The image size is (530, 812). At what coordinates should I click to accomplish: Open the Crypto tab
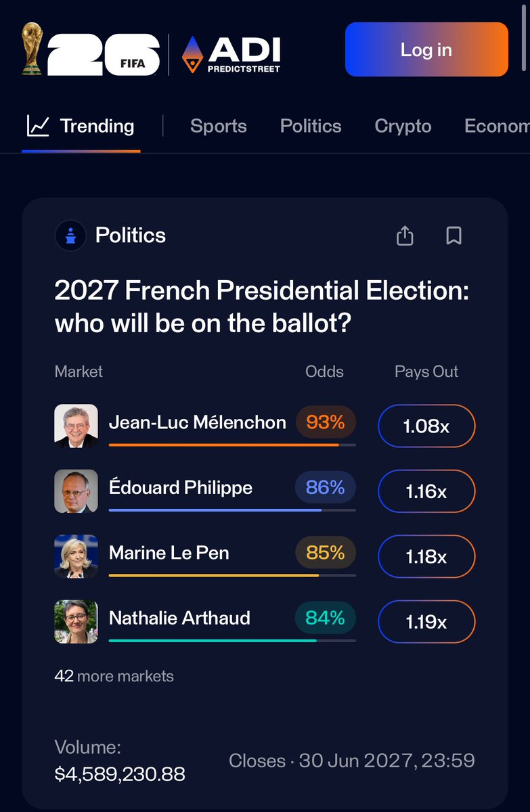pos(403,127)
